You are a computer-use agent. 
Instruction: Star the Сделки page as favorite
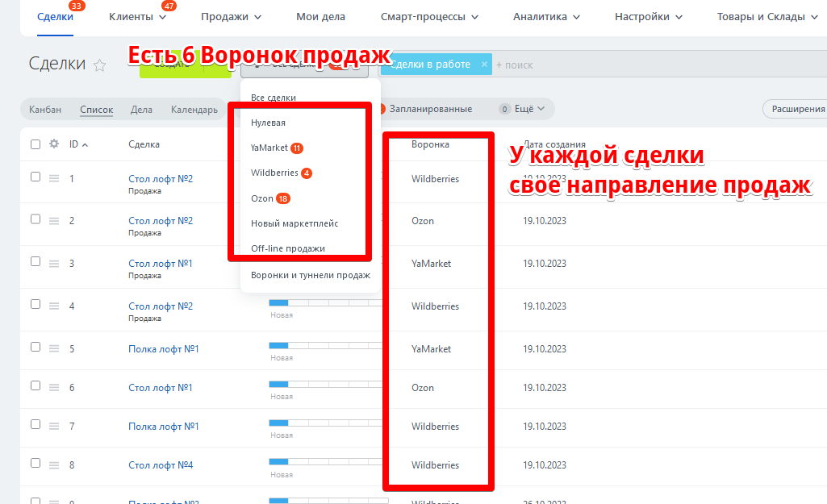[x=100, y=65]
